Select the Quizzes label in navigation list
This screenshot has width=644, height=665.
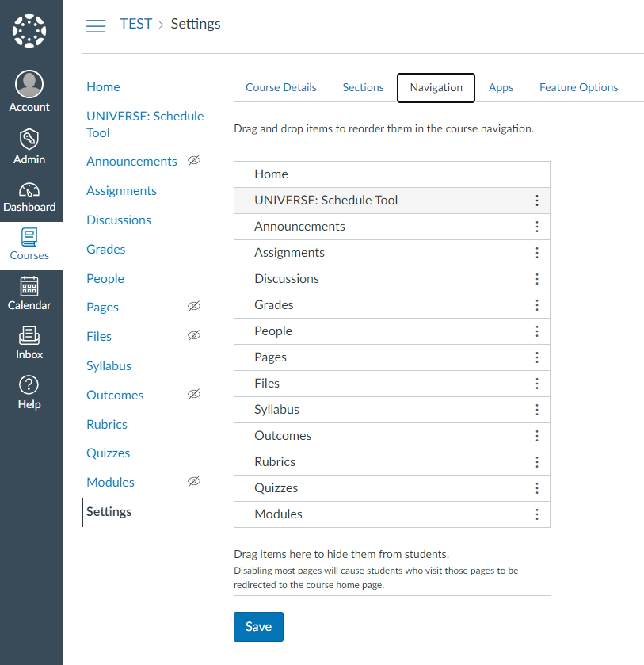tap(276, 488)
